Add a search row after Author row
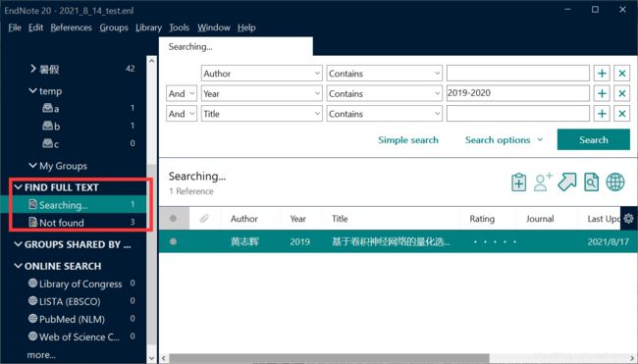Screen dimensions: 638x364 click(x=602, y=74)
